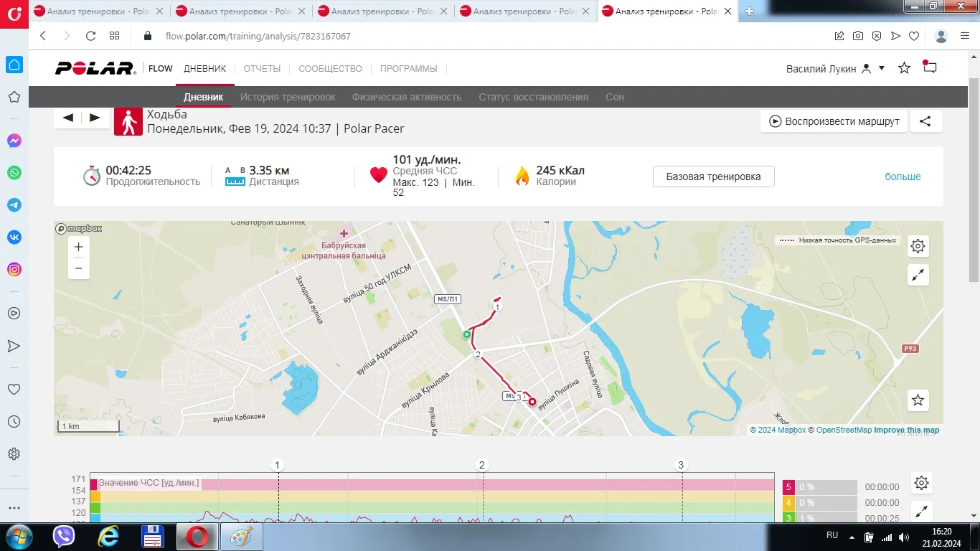The image size is (980, 551).
Task: Go back using browser back arrow
Action: click(x=43, y=36)
